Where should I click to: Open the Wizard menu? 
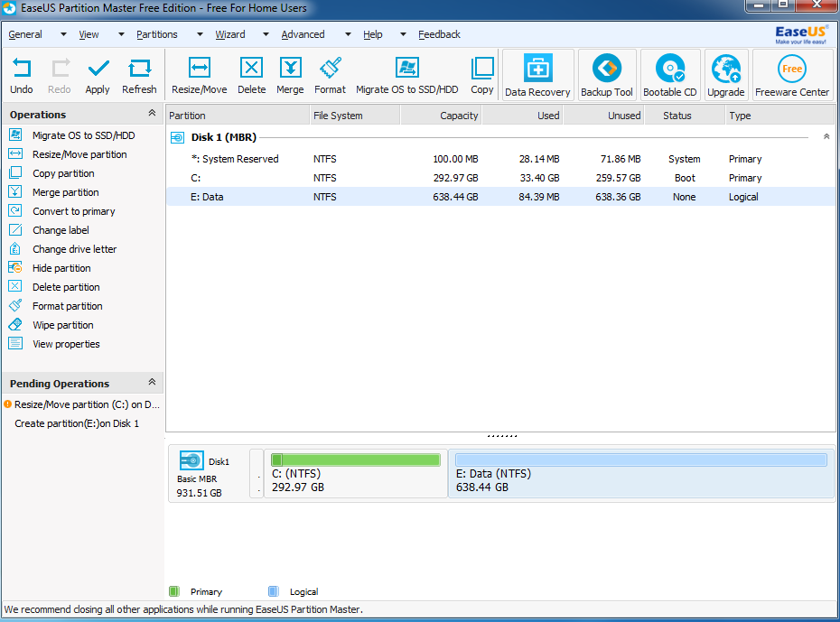coord(230,34)
